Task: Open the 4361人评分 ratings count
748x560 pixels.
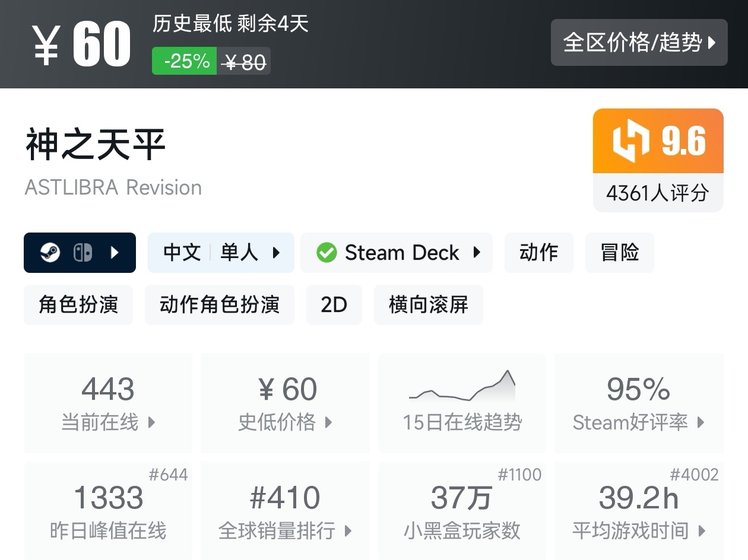Action: 658,193
